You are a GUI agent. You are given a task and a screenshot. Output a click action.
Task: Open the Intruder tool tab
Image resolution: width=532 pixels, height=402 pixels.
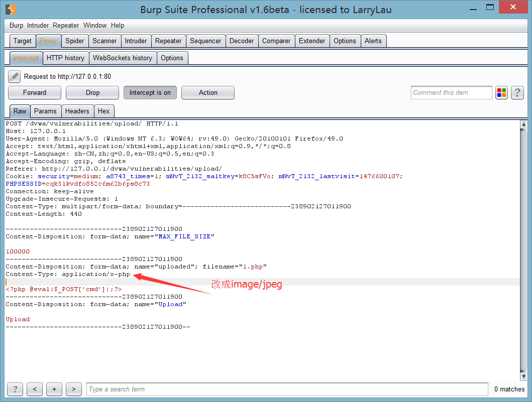(x=136, y=41)
